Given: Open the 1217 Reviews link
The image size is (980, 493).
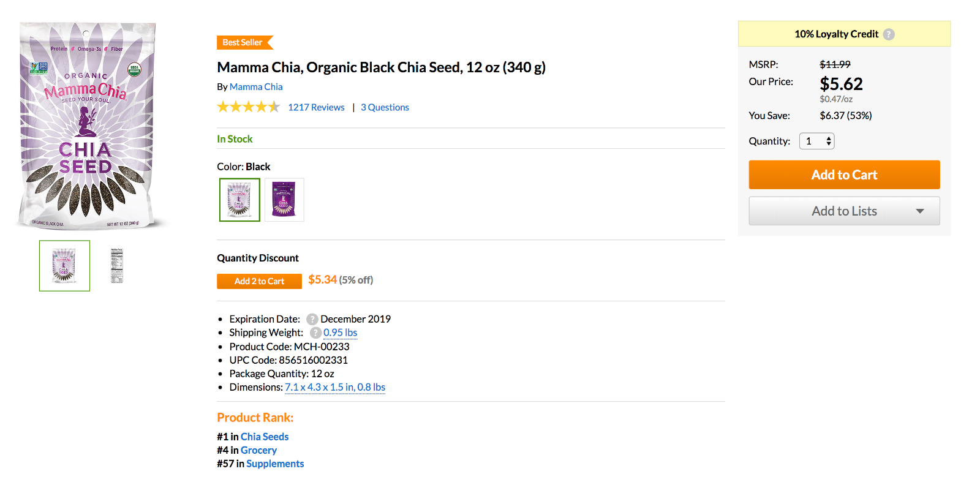Looking at the screenshot, I should click(x=316, y=107).
